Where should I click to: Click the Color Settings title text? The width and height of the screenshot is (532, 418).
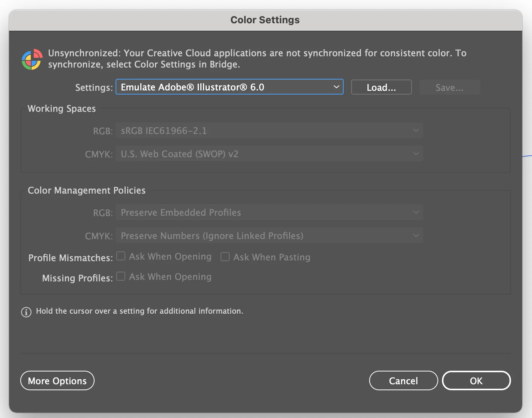point(265,20)
